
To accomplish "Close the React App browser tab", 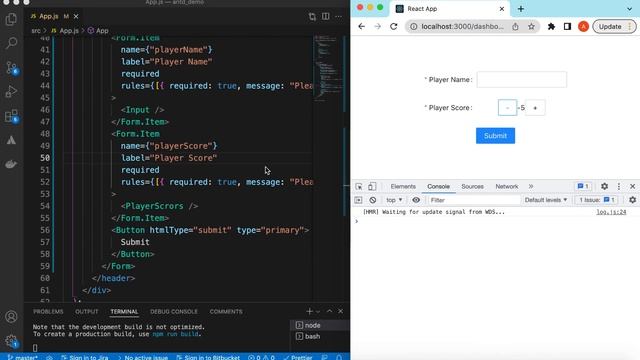I will pyautogui.click(x=502, y=9).
